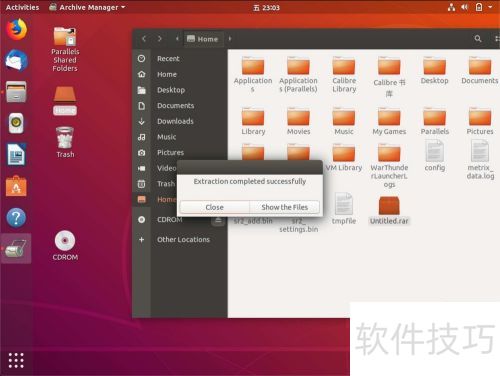
Task: Open Other Locations in the sidebar
Action: coord(180,240)
